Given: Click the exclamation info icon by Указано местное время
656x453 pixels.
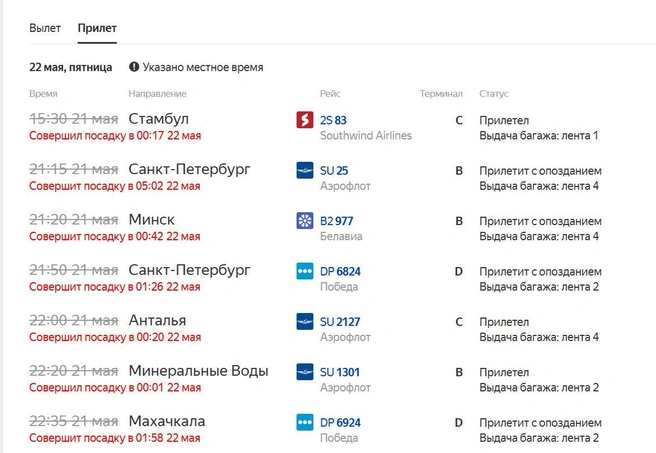Looking at the screenshot, I should 134,67.
